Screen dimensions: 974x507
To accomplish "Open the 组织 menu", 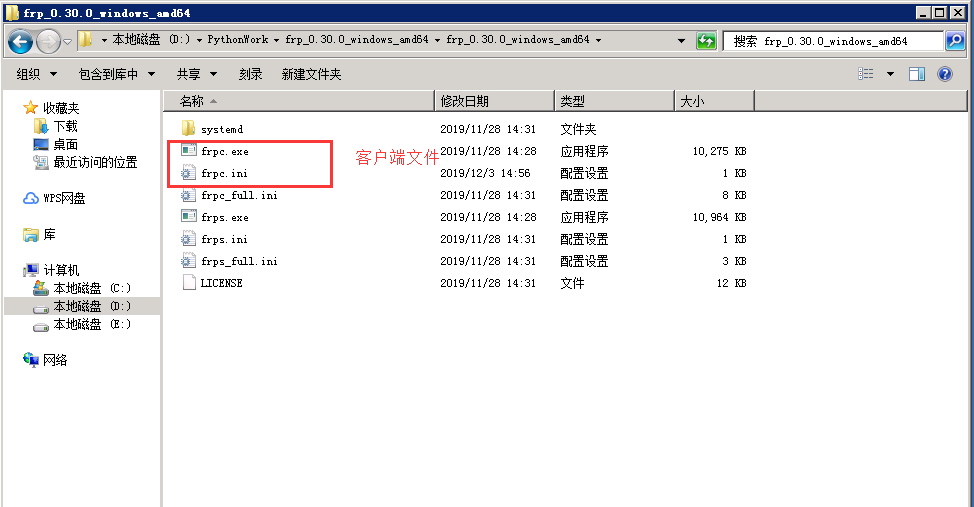I will [37, 74].
